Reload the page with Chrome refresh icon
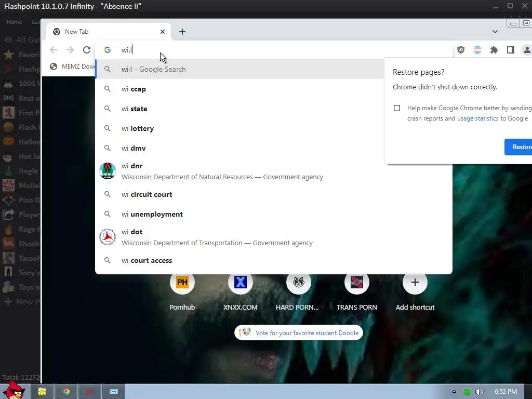This screenshot has width=532, height=399. [x=87, y=50]
